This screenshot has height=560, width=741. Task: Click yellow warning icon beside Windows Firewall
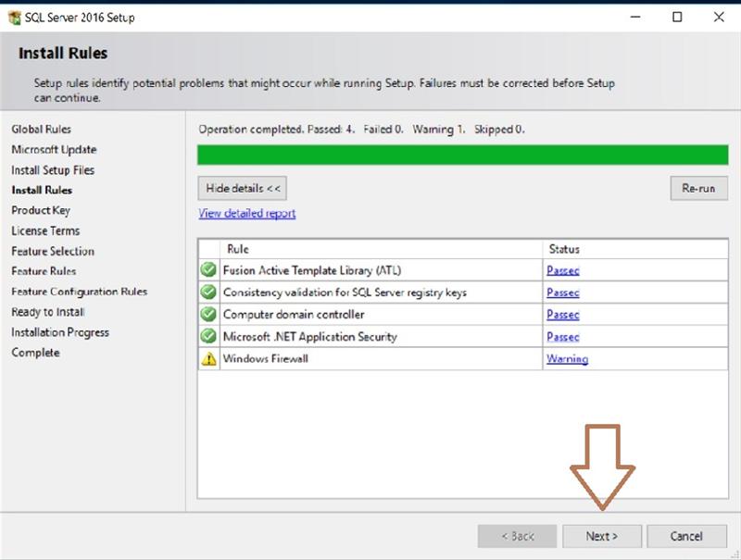click(x=208, y=359)
